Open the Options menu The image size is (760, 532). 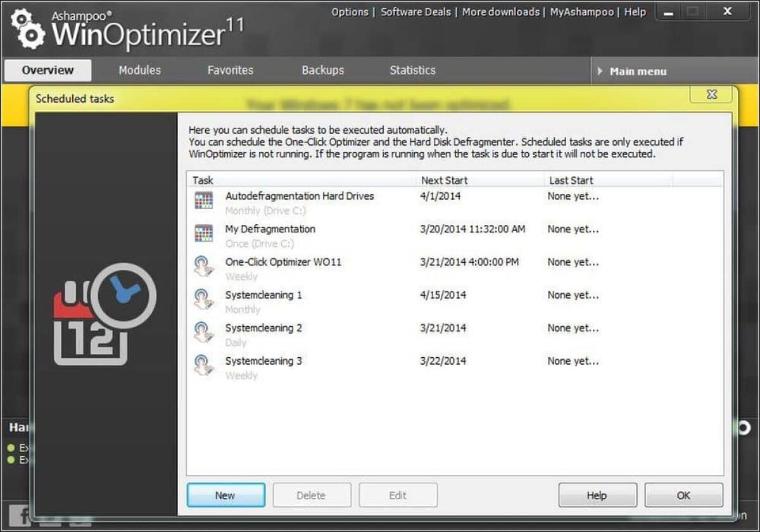click(x=350, y=11)
